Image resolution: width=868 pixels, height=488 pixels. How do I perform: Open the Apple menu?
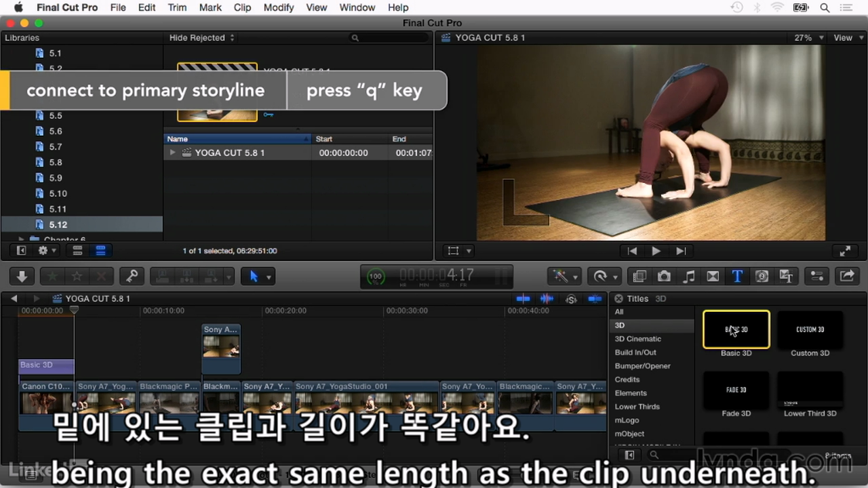(x=18, y=7)
